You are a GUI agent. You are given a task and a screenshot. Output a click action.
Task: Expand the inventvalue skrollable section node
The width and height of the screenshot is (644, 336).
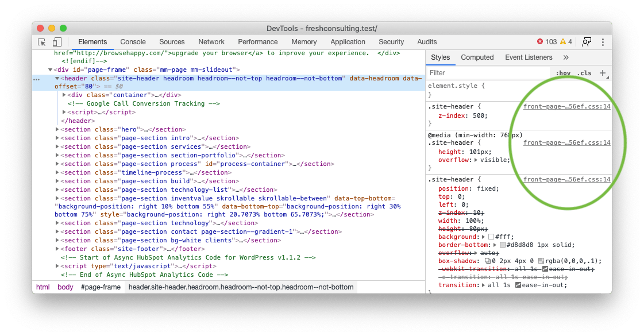tap(57, 198)
